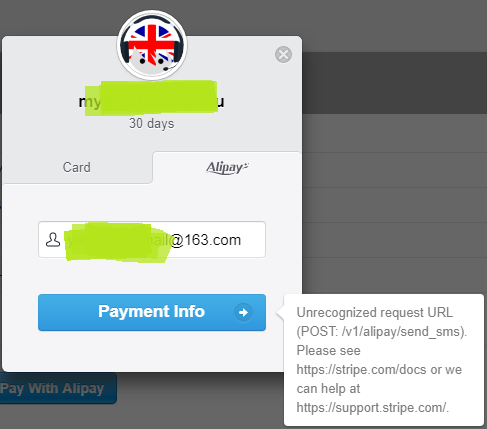Select the Card payment tab
Image resolution: width=487 pixels, height=429 pixels.
[x=77, y=167]
